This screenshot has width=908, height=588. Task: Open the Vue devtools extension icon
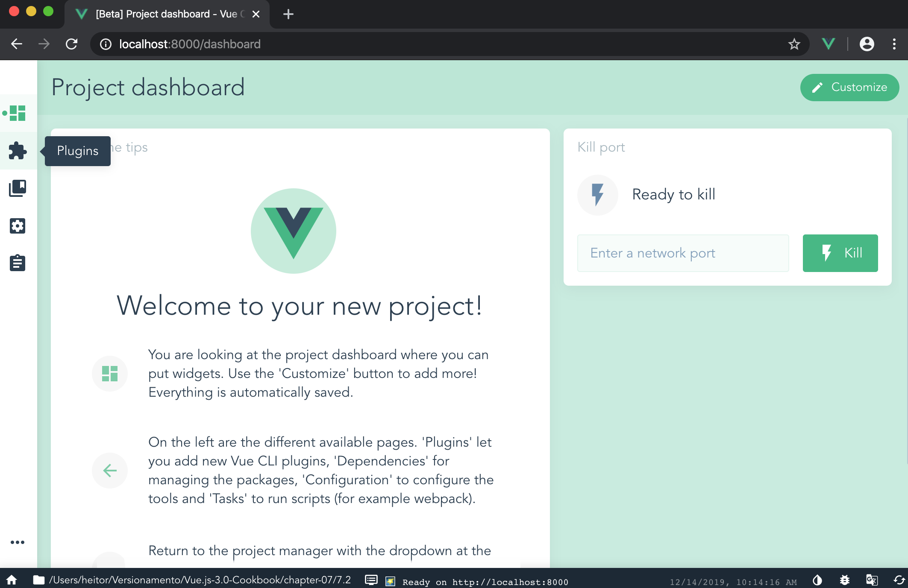pyautogui.click(x=828, y=44)
